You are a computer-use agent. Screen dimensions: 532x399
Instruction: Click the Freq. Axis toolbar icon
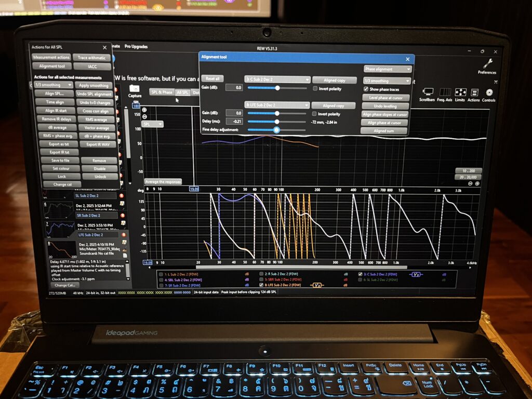[445, 92]
